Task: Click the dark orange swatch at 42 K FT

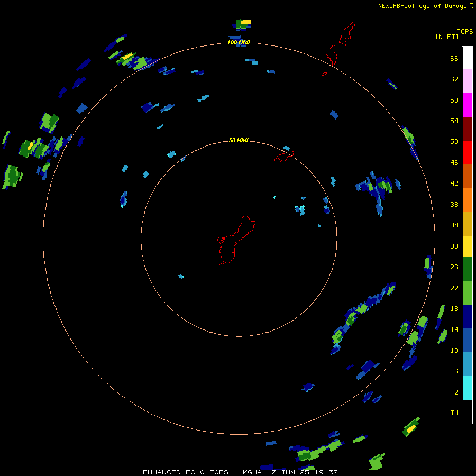Action: pyautogui.click(x=467, y=176)
